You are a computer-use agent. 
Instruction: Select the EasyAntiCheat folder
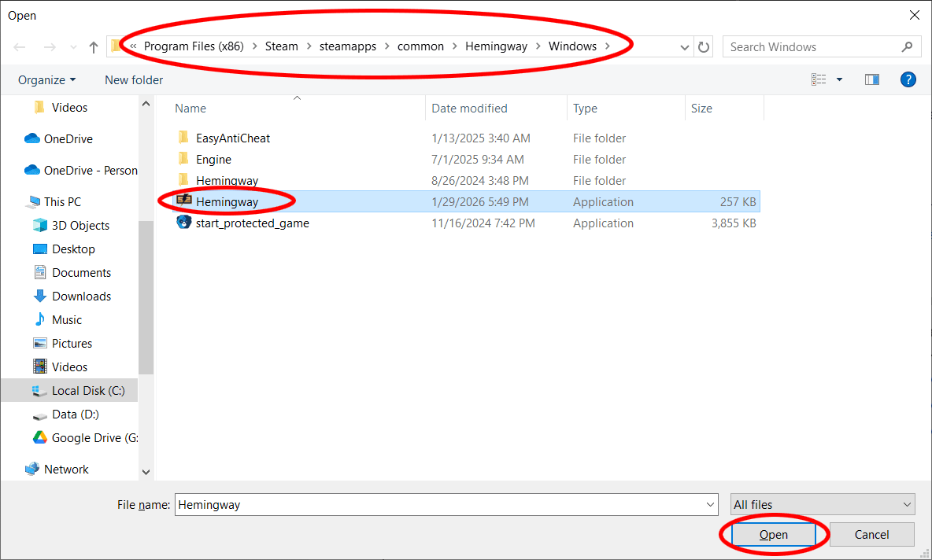232,138
